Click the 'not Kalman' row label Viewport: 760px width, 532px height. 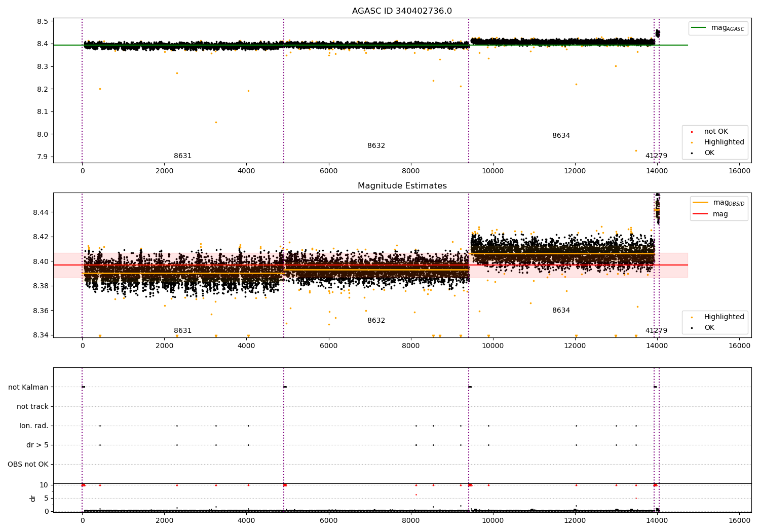28,387
